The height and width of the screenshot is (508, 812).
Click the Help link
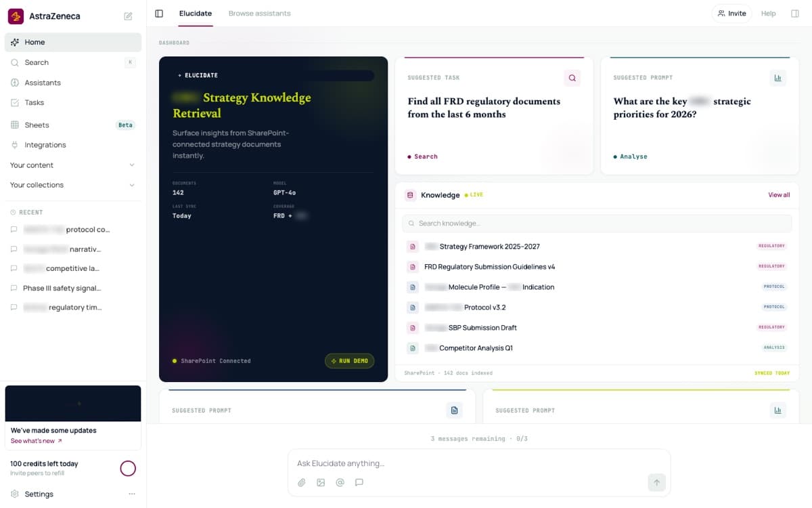pos(768,14)
